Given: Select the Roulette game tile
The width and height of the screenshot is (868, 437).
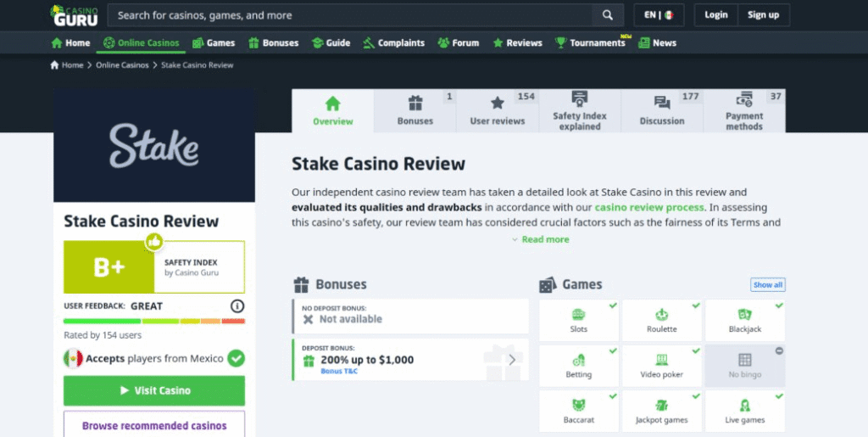Looking at the screenshot, I should [661, 321].
